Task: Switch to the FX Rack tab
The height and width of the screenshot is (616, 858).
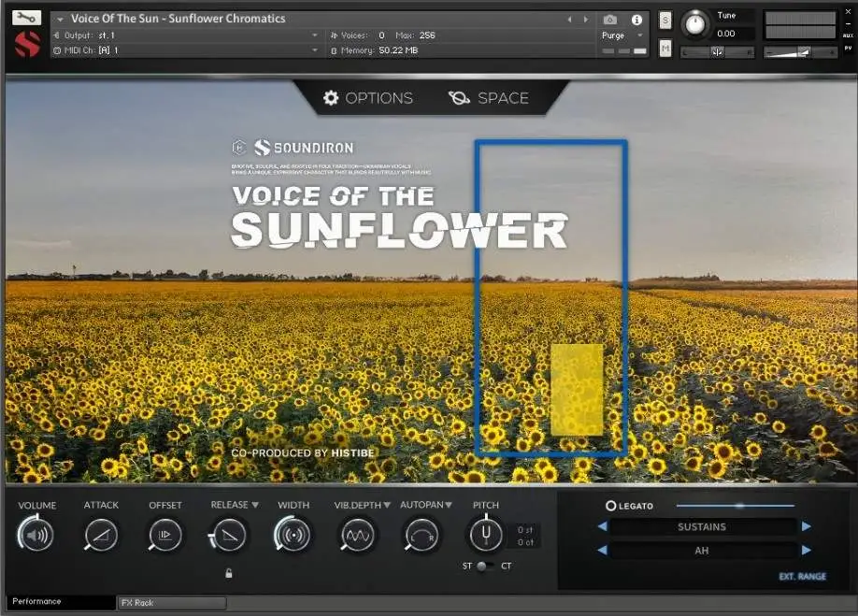Action: [171, 602]
